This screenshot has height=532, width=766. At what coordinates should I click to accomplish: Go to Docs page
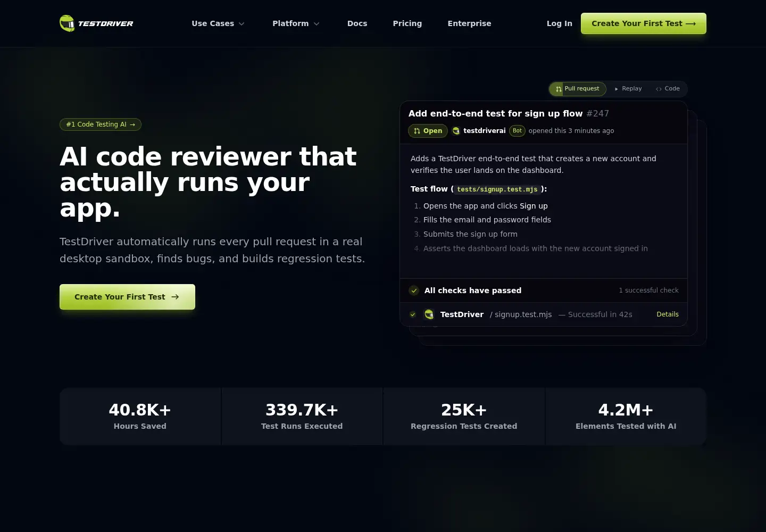[x=357, y=23]
